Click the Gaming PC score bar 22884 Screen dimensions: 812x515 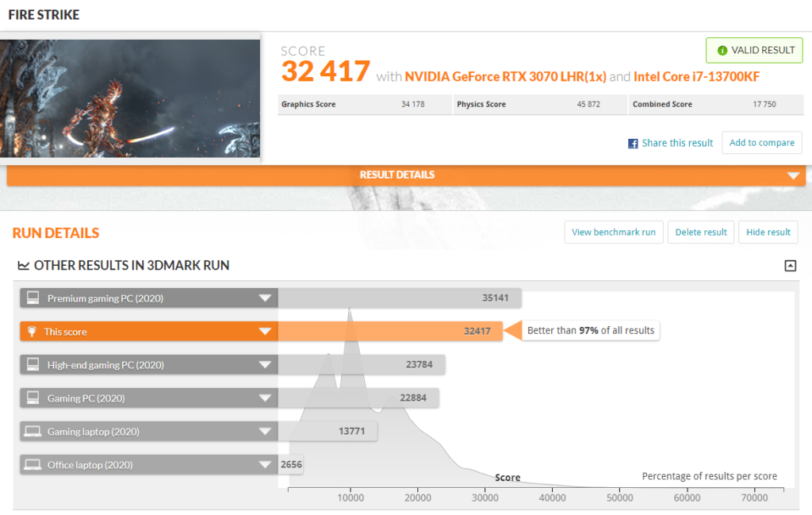(x=358, y=398)
